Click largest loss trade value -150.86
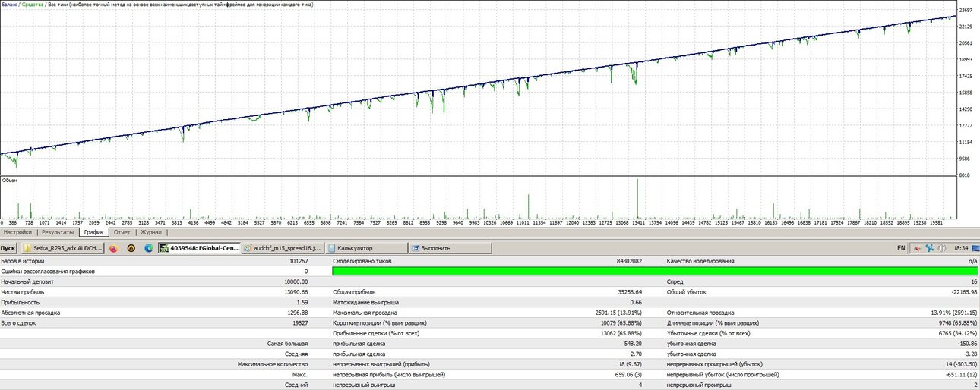 coord(966,343)
